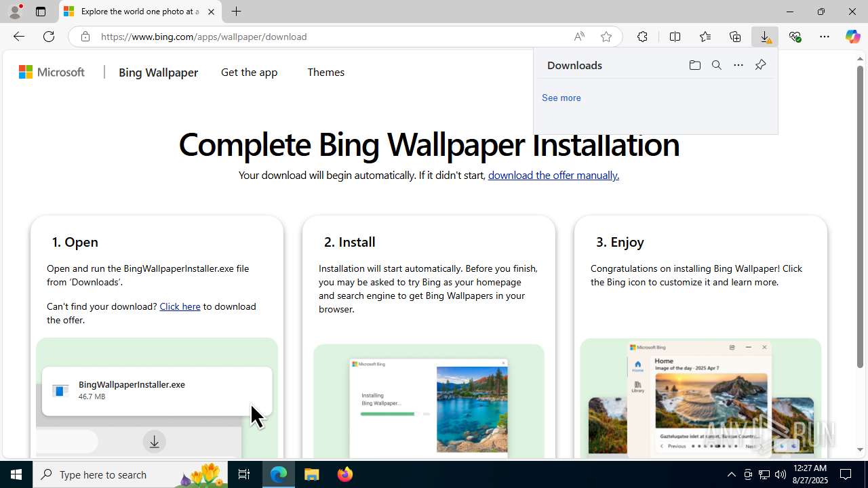Click the installation progress illustration

coord(429,401)
